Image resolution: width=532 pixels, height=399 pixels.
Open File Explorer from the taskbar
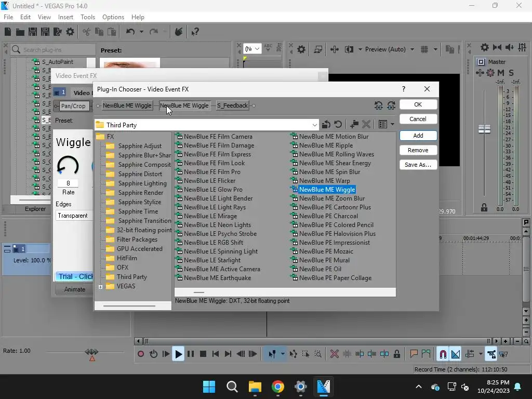pos(255,387)
